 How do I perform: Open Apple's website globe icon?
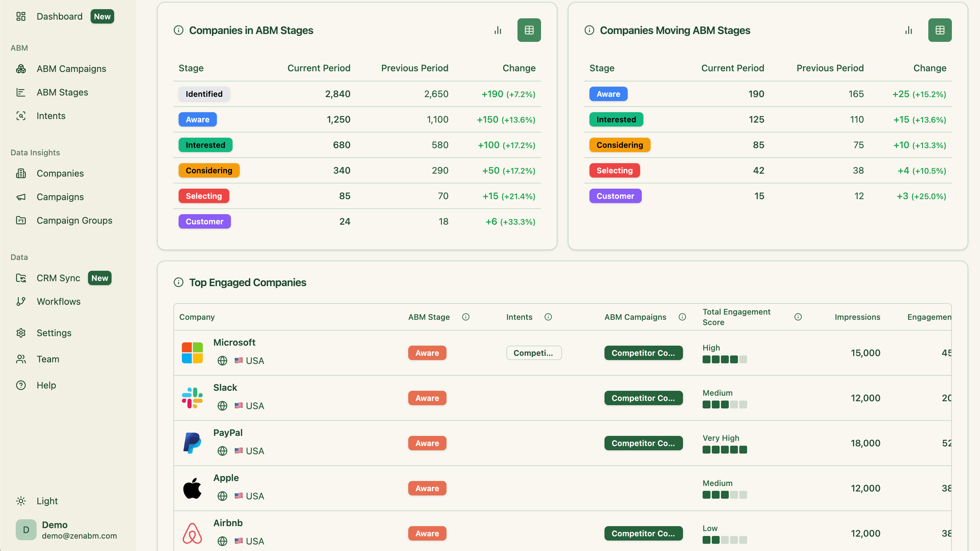pos(222,496)
